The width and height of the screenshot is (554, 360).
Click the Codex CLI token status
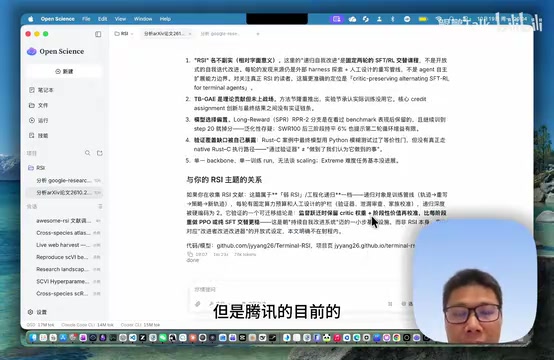[x=140, y=325]
